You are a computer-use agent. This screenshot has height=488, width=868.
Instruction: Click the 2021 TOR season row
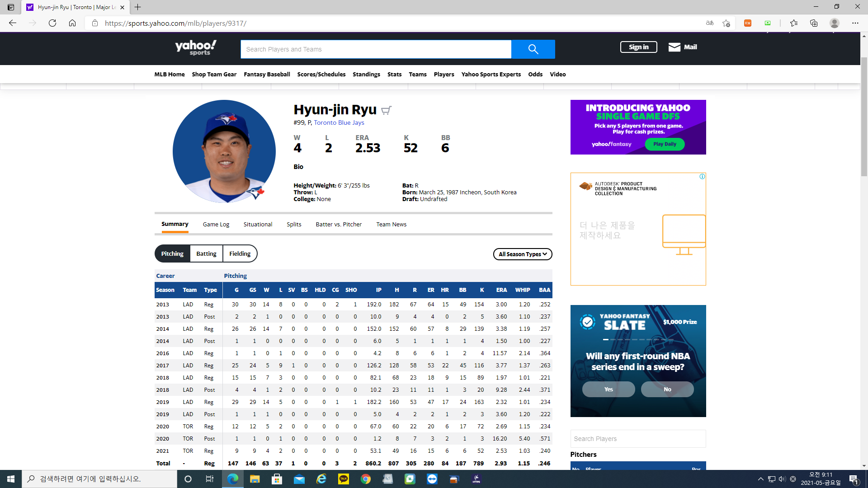353,450
